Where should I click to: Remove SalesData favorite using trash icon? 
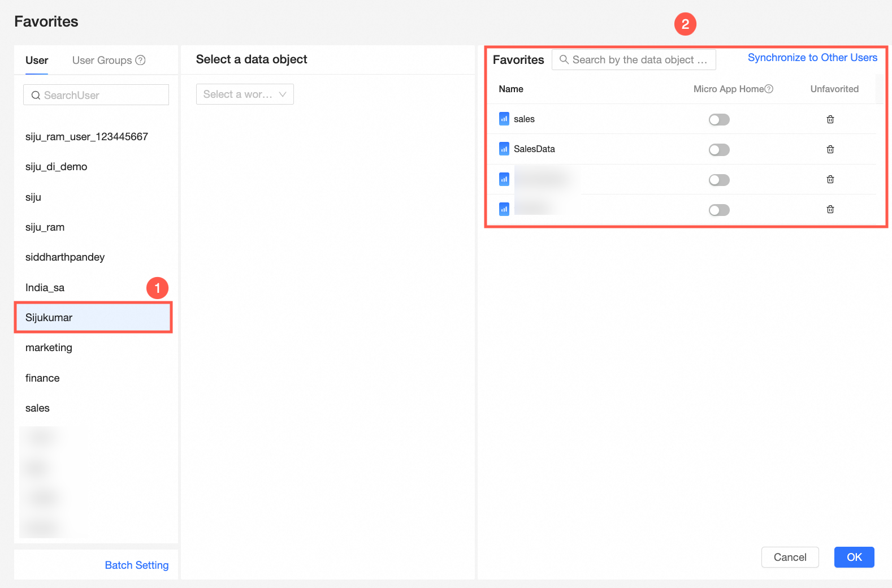click(x=830, y=149)
